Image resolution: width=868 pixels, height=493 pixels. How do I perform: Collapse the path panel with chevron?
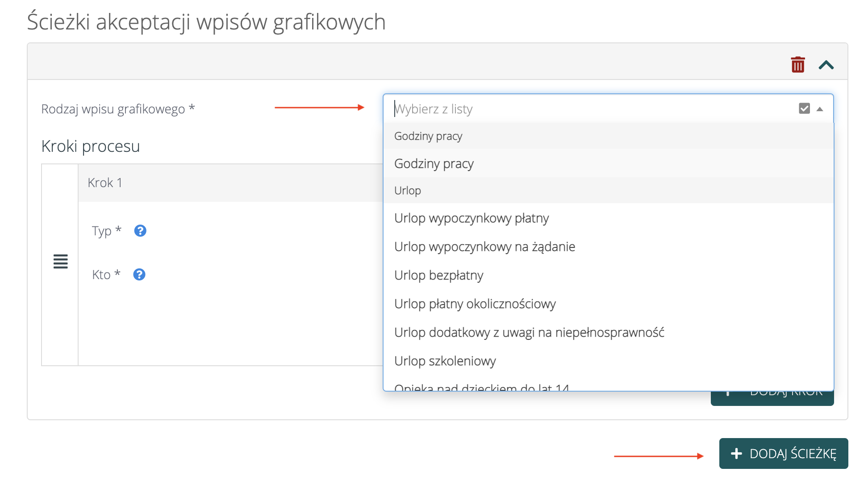pyautogui.click(x=826, y=65)
